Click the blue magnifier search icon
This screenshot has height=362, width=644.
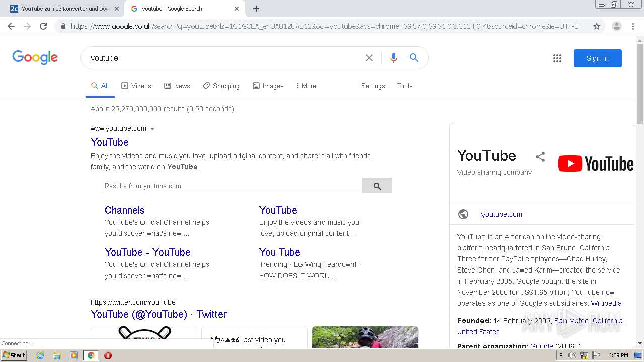pos(414,58)
